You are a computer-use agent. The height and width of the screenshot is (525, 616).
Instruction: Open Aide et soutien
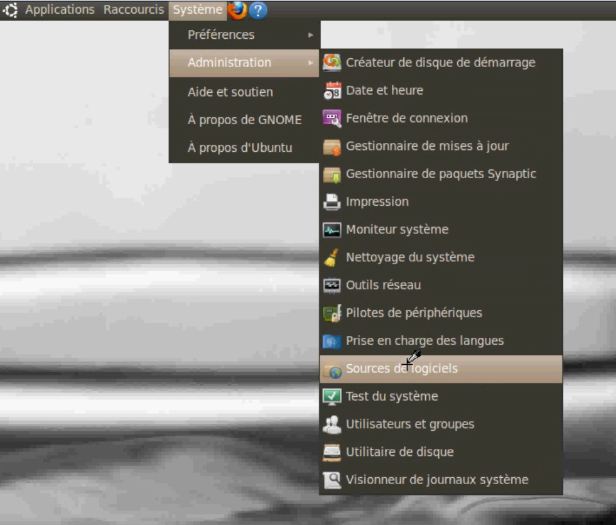[244, 92]
